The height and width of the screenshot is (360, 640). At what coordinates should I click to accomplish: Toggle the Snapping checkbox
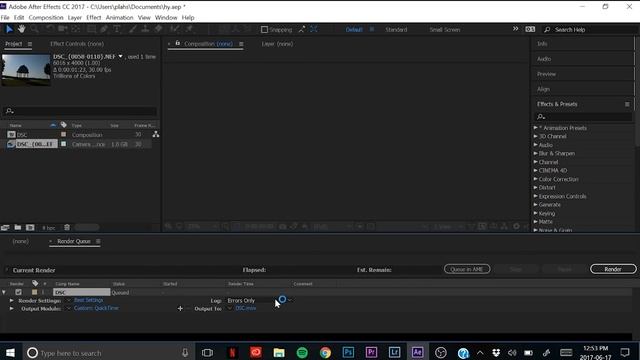264,29
